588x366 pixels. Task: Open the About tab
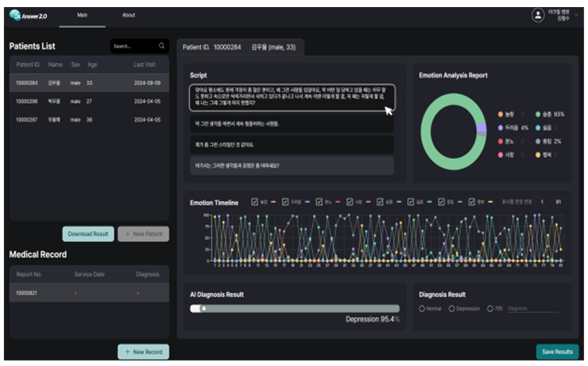click(129, 15)
